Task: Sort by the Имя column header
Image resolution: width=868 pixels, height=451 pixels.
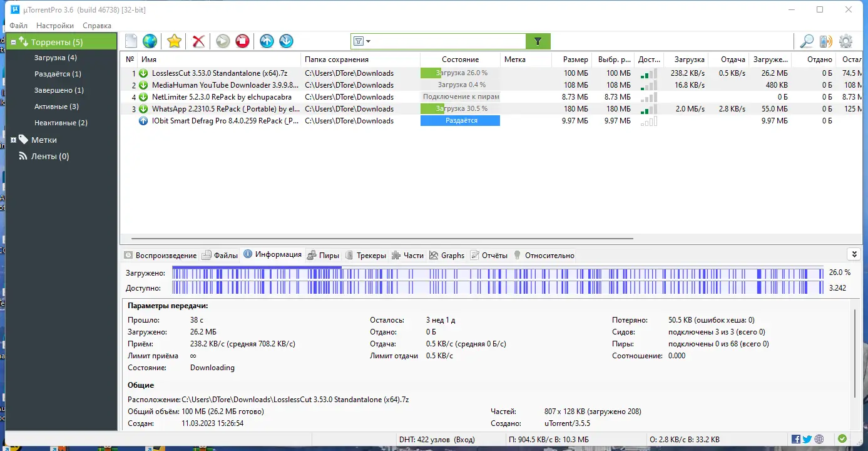Action: click(x=219, y=60)
